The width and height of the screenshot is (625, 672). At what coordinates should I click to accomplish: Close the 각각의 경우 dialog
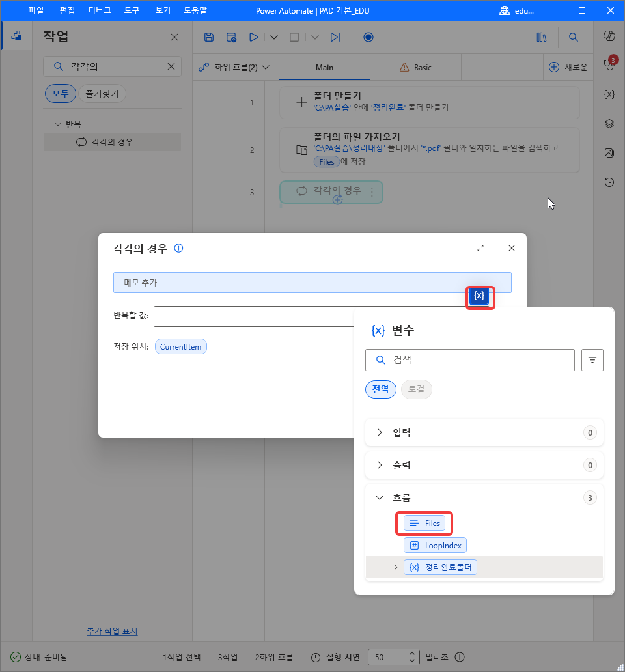click(512, 248)
